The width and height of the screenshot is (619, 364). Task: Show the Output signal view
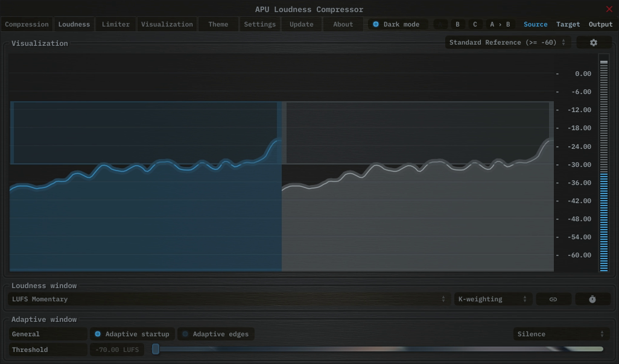click(x=600, y=25)
